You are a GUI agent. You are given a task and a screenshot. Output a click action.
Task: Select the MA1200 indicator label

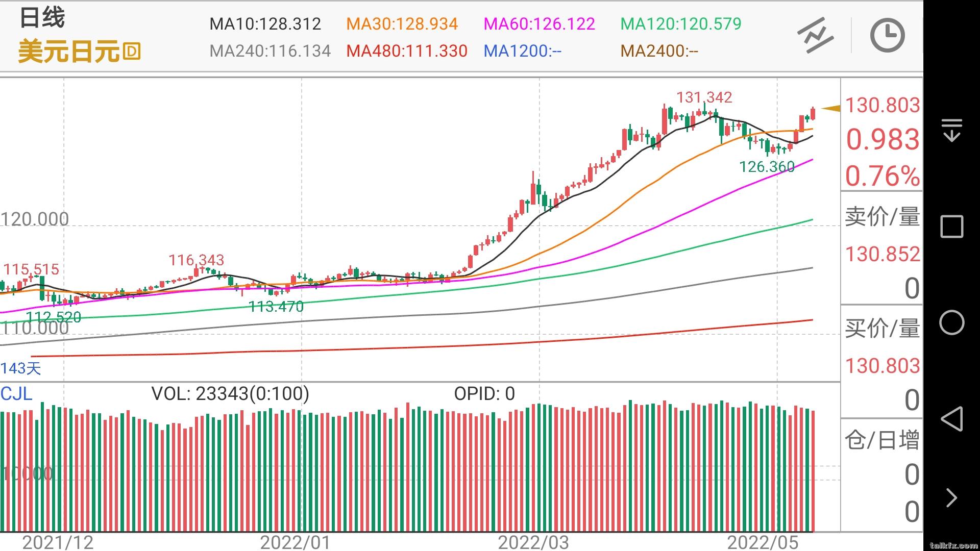(523, 51)
